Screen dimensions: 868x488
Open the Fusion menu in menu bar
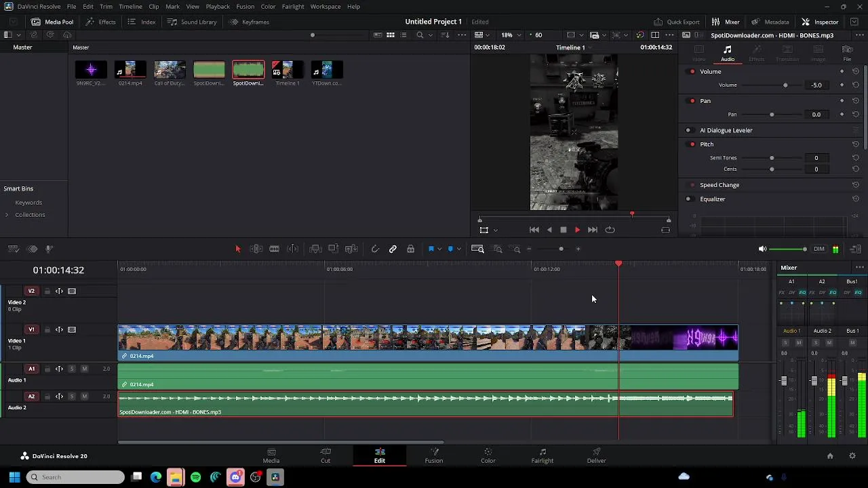click(x=245, y=6)
